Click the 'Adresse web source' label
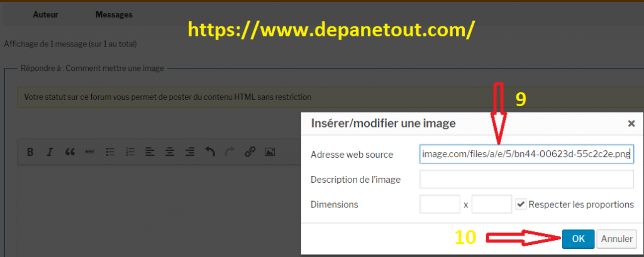 [352, 155]
